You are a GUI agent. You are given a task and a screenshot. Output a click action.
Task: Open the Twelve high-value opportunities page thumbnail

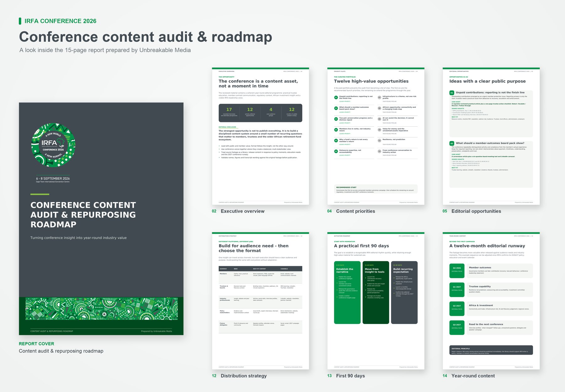376,136
